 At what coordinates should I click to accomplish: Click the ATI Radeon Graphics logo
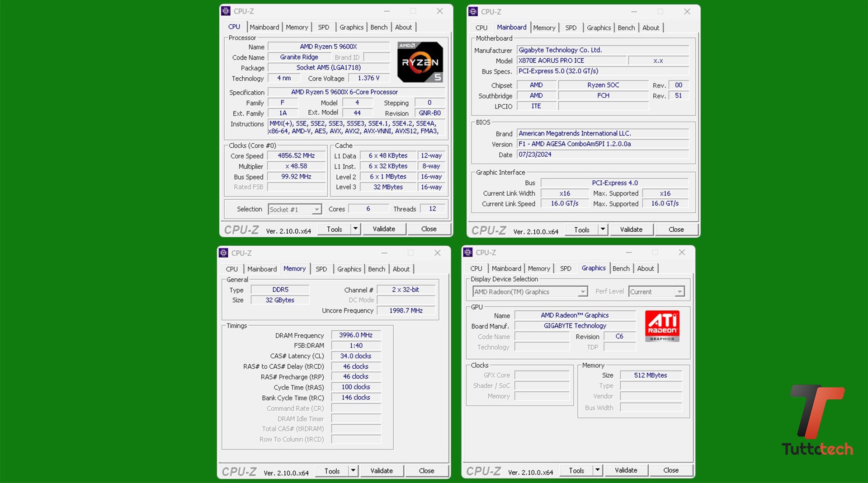(662, 325)
